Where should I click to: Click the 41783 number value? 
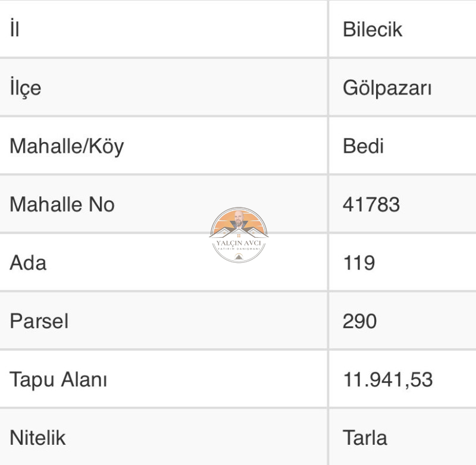[371, 205]
